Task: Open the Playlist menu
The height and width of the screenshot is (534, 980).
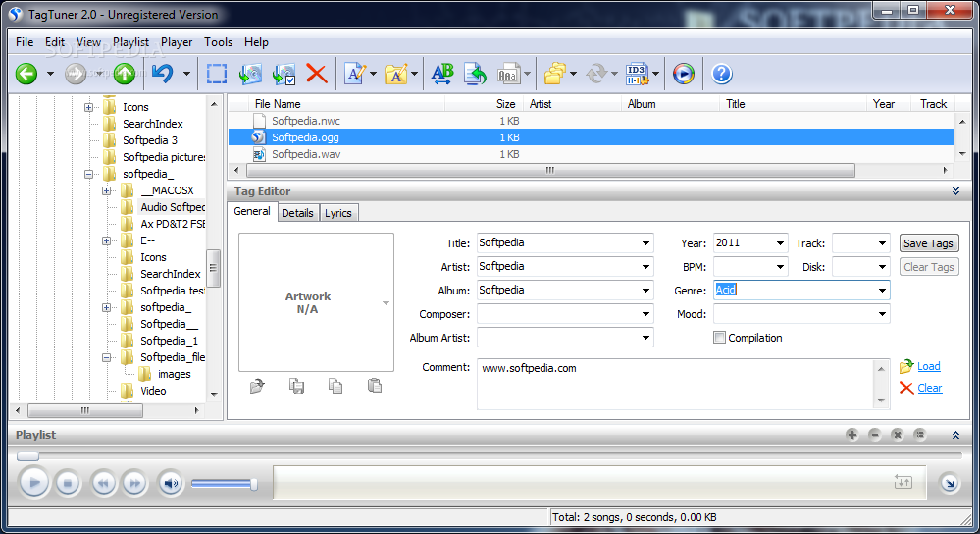Action: pyautogui.click(x=130, y=42)
